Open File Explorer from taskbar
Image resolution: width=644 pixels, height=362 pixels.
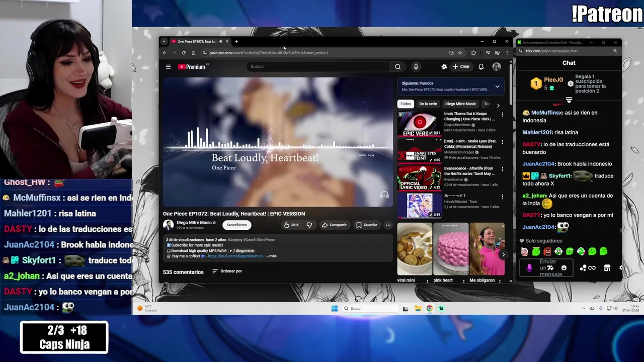click(418, 308)
